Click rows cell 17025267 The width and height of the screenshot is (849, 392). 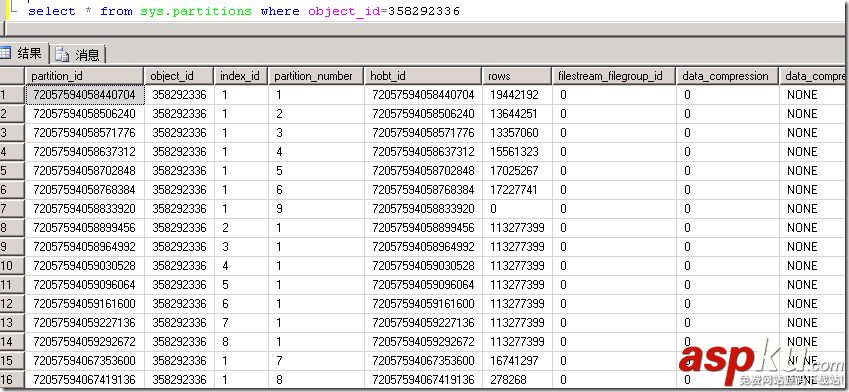point(517,171)
